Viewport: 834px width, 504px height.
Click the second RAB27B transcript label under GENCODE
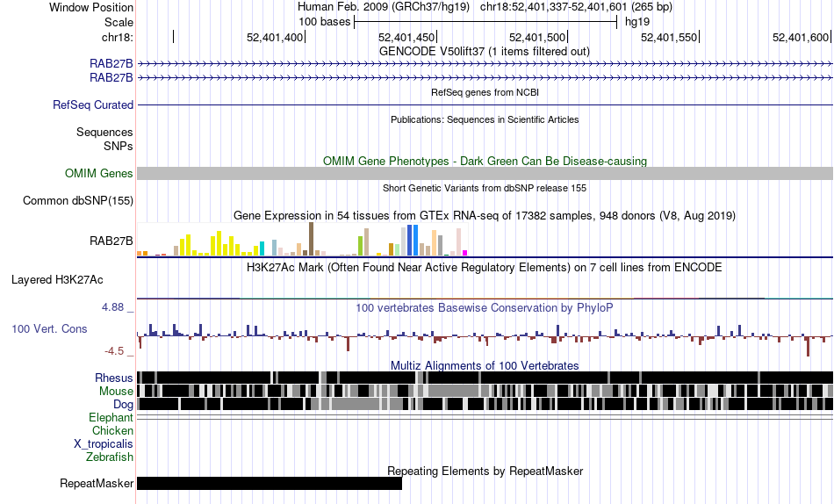(111, 77)
